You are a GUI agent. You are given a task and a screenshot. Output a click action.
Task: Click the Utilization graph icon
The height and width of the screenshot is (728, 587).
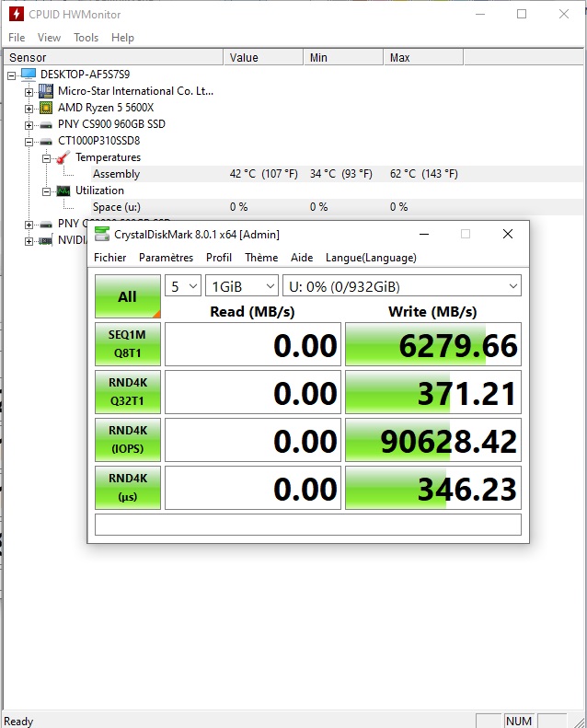coord(63,191)
